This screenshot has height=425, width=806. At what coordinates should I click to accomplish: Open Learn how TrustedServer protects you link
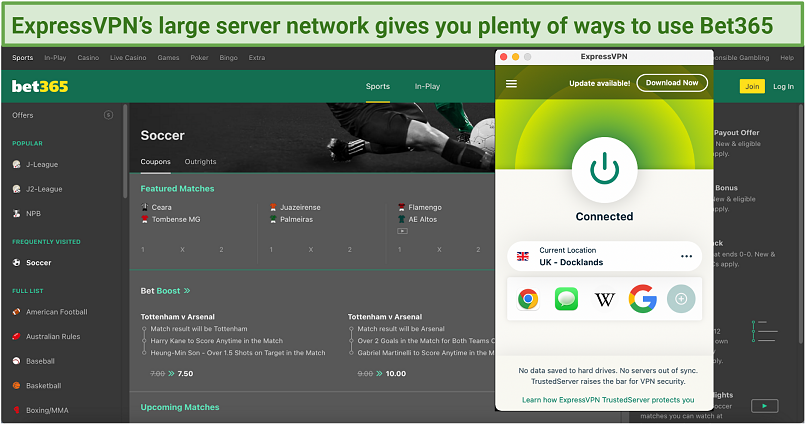click(608, 400)
